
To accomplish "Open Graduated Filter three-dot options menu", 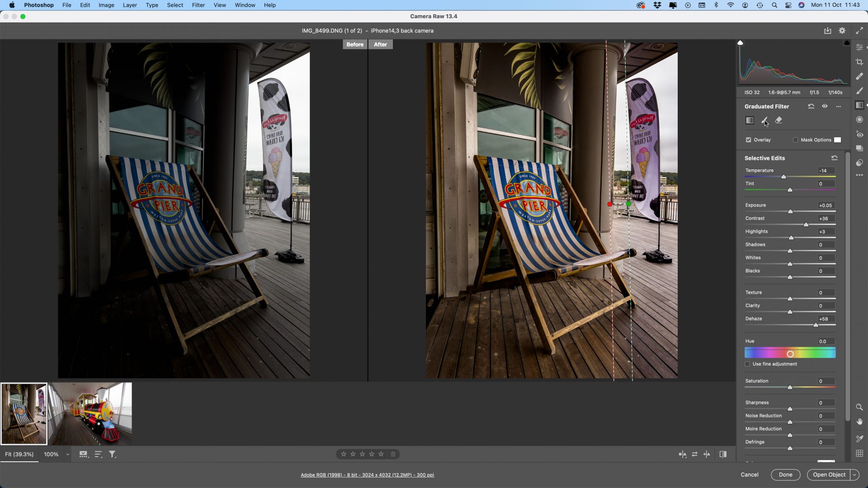I will [x=839, y=106].
